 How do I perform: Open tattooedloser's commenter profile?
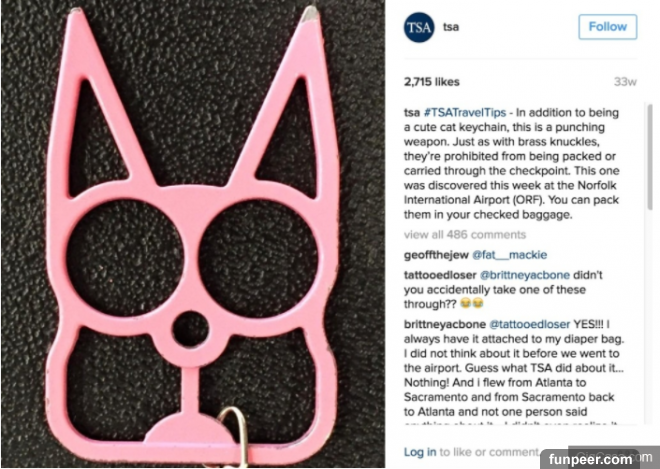[x=440, y=275]
